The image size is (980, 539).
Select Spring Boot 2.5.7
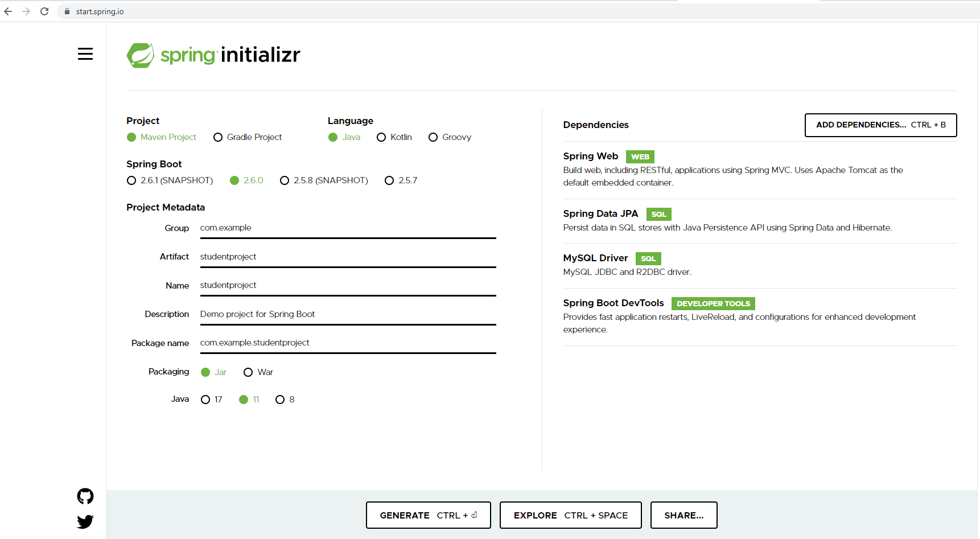401,180
